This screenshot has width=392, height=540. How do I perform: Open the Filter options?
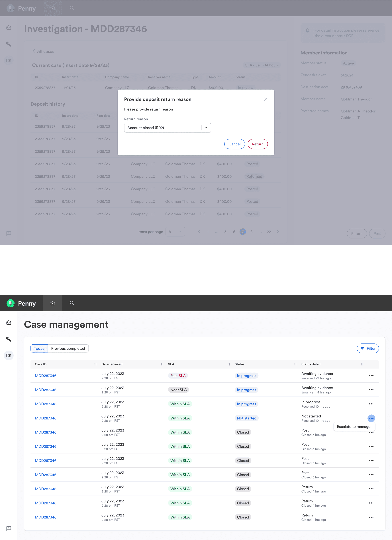point(368,348)
